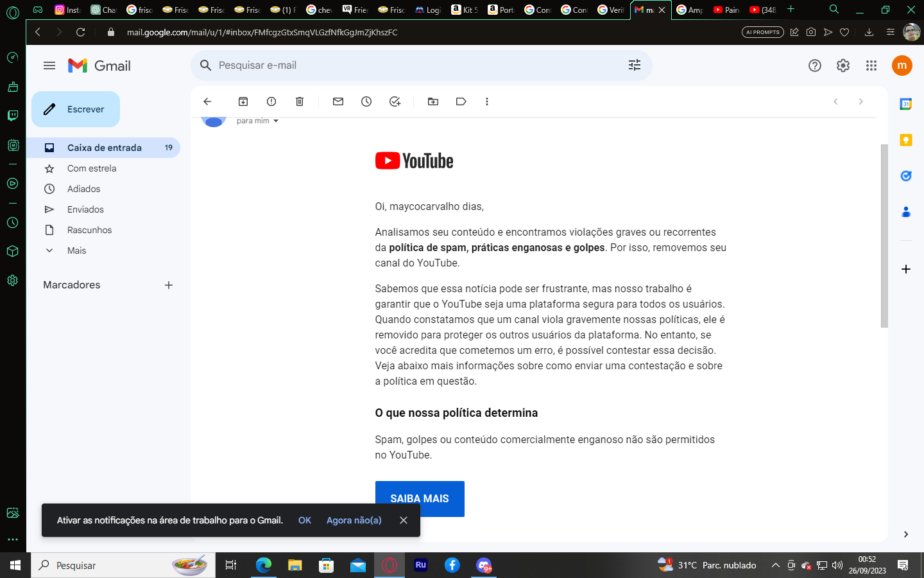Go back to inbox with the arrow
This screenshot has height=578, width=924.
coord(207,101)
